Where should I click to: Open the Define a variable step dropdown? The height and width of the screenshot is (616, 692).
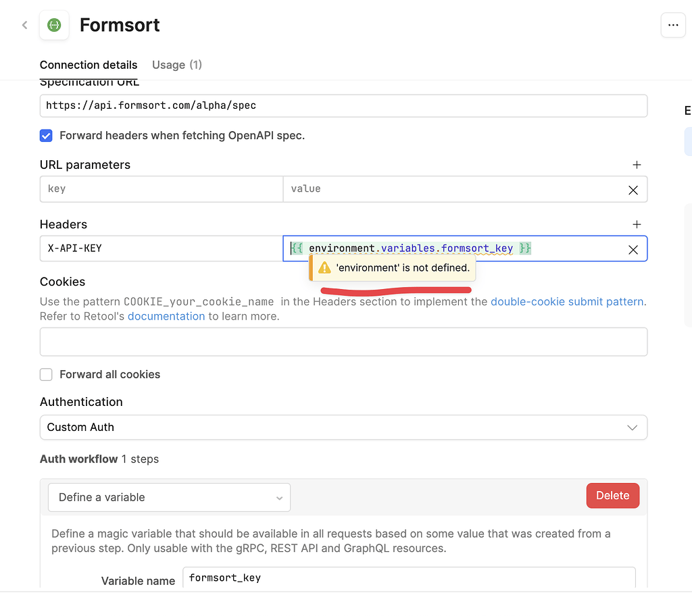pos(169,496)
